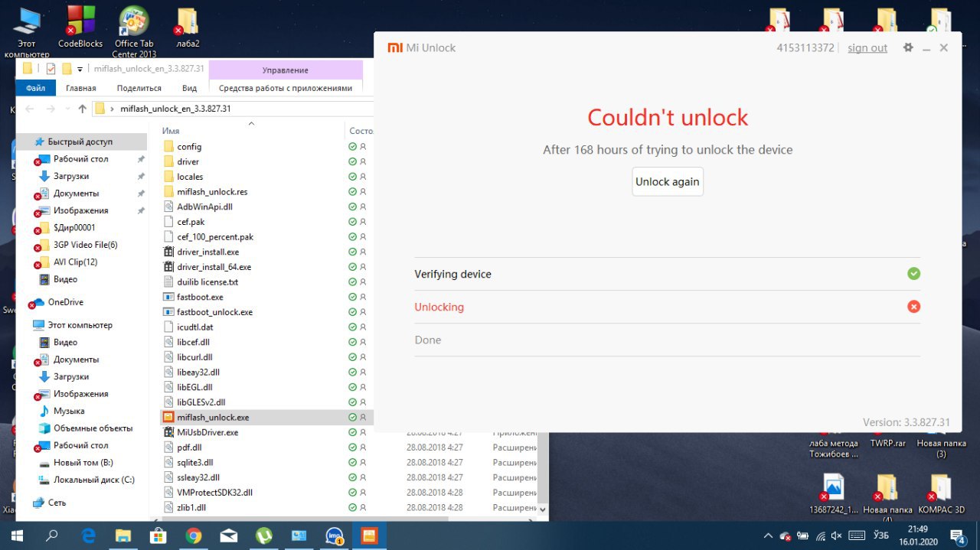Click the Unlock again button
The image size is (980, 550).
[667, 181]
